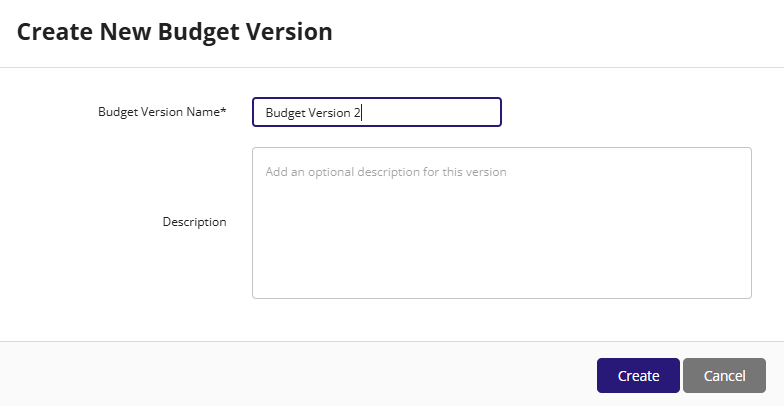
Task: Click the Description label
Action: 194,222
